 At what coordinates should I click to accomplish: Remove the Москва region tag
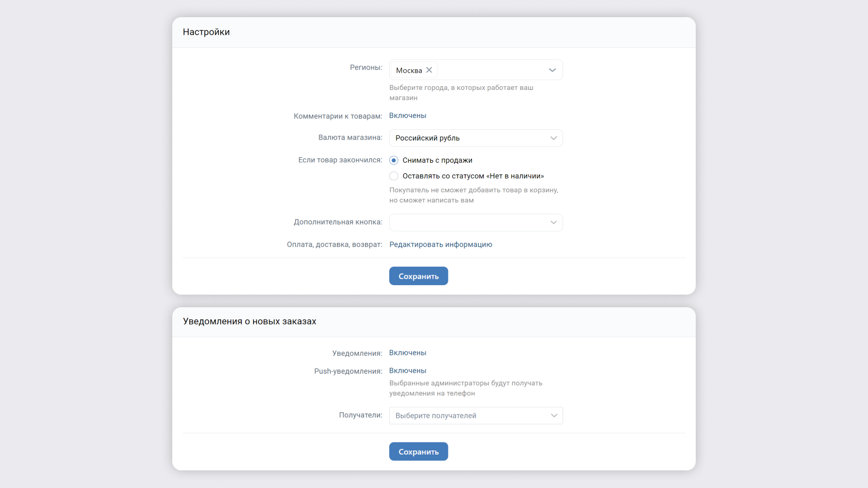[x=429, y=70]
